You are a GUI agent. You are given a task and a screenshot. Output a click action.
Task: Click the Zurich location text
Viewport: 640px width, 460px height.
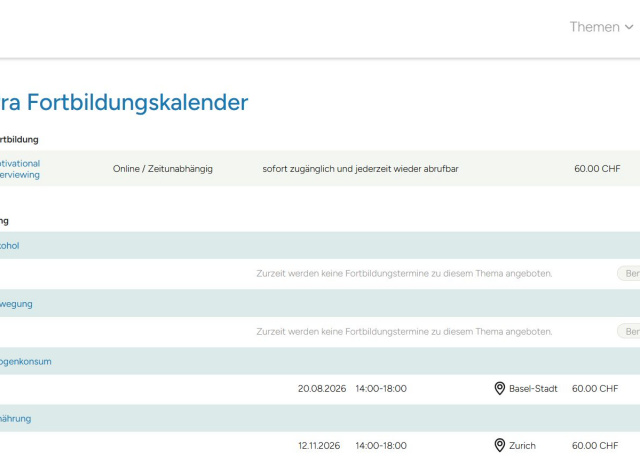(522, 445)
